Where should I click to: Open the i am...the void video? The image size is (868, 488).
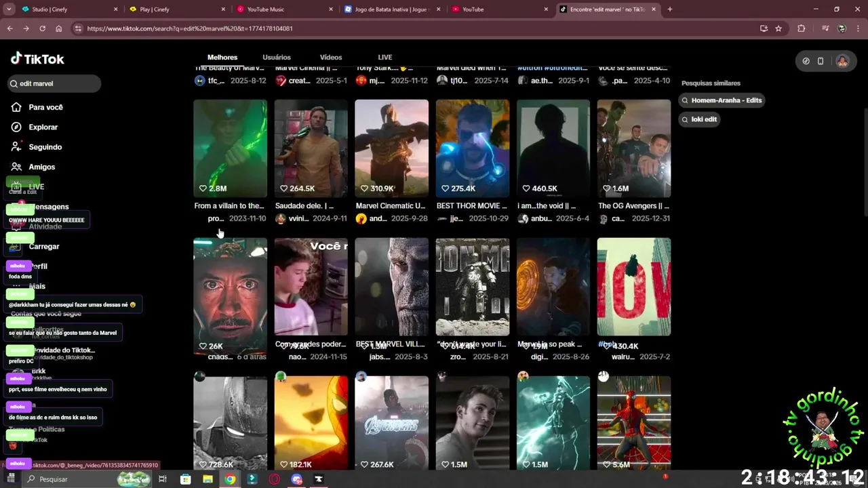pos(553,148)
